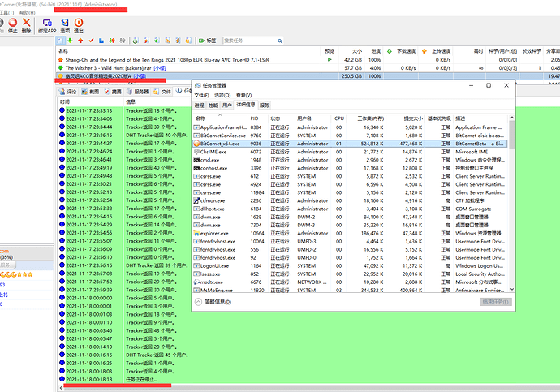
Task: Select explorer.exe process row
Action: (x=351, y=233)
